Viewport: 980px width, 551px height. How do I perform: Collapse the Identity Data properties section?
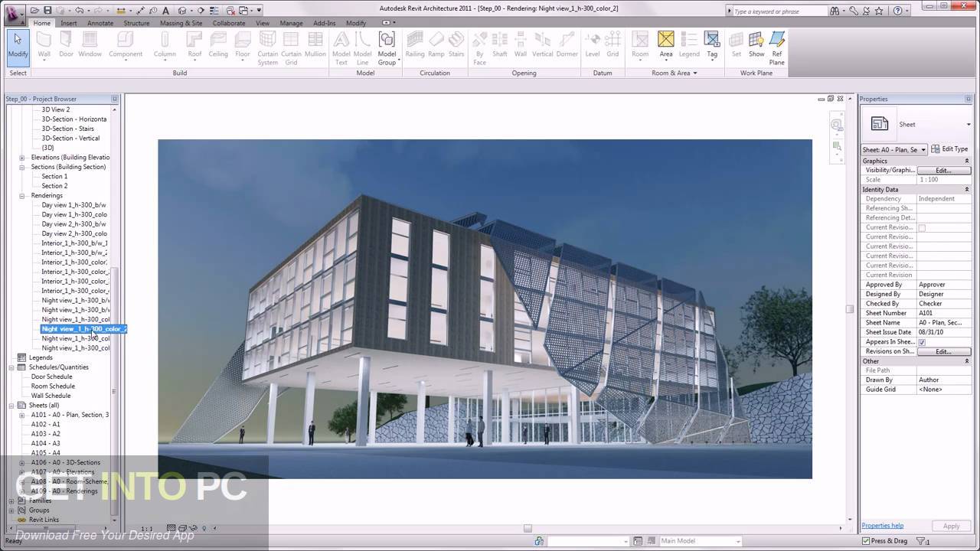(x=966, y=189)
